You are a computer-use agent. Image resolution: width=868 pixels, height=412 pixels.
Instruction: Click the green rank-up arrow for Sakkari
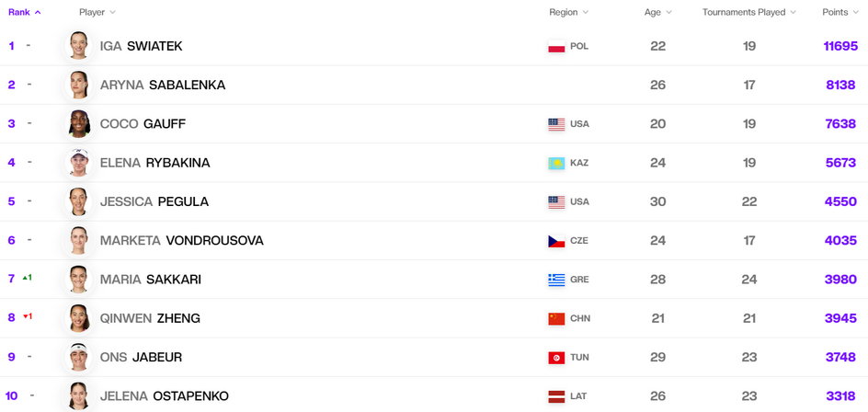[25, 278]
